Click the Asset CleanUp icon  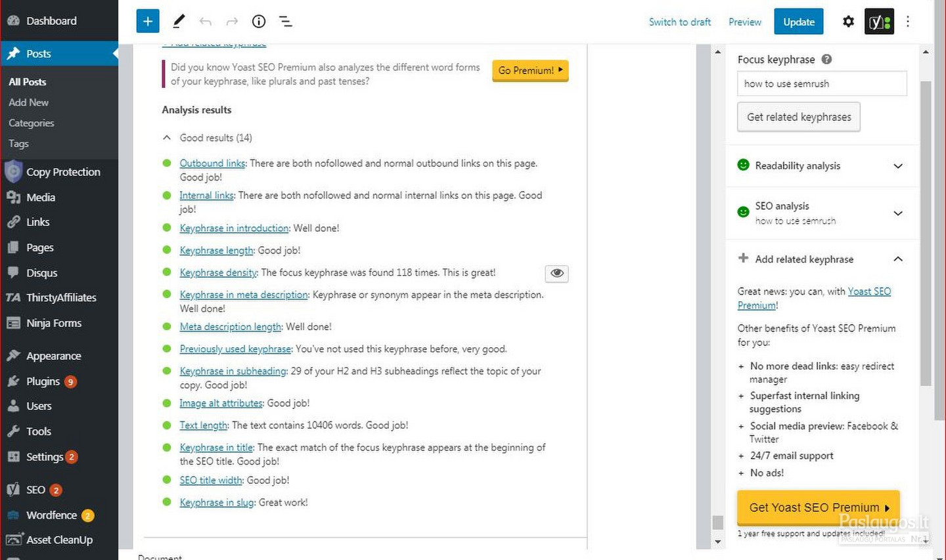(14, 540)
